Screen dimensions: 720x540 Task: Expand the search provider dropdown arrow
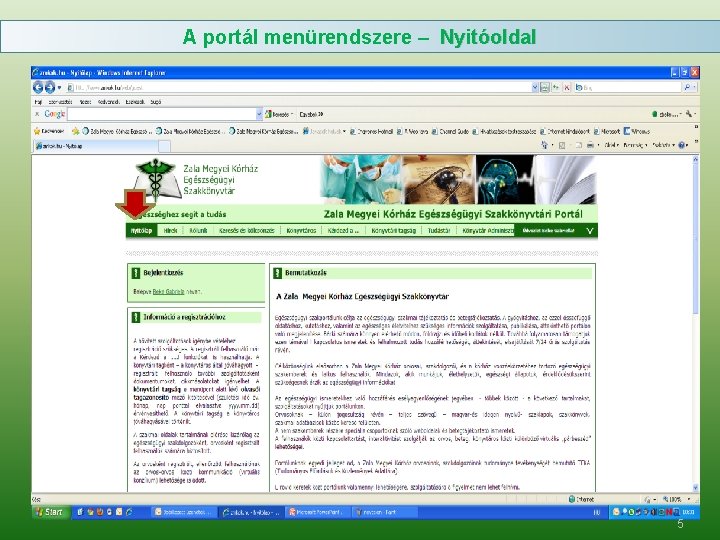point(696,87)
